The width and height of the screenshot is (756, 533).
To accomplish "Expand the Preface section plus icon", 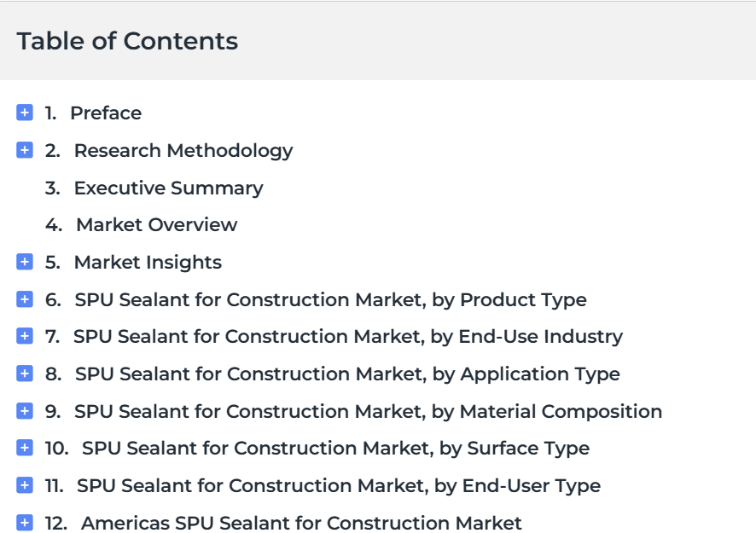I will [25, 113].
